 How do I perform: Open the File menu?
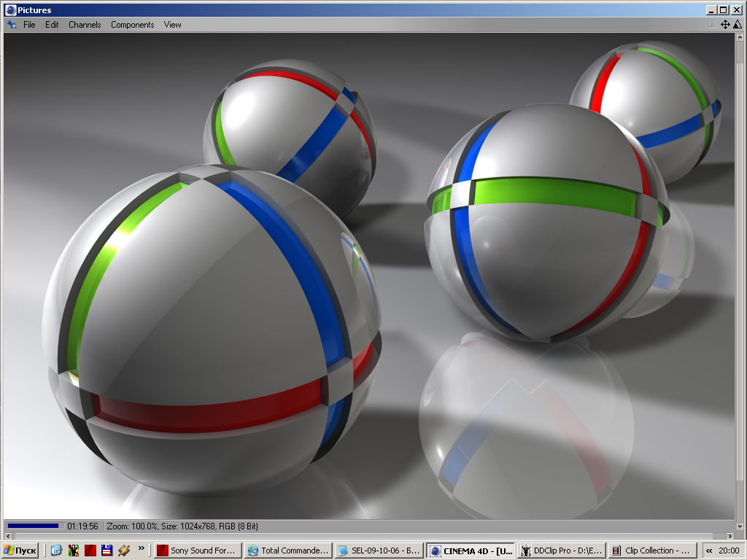[x=29, y=24]
